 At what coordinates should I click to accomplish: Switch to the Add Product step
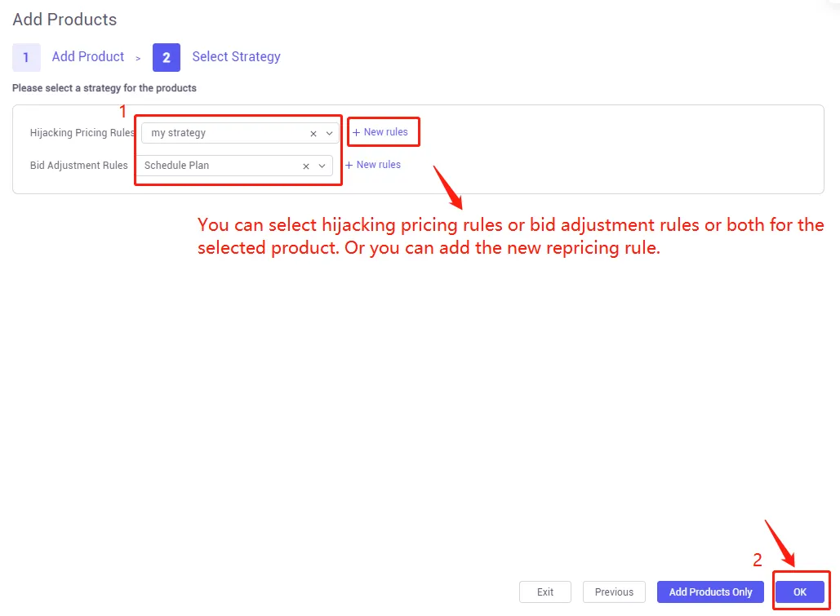(x=88, y=57)
